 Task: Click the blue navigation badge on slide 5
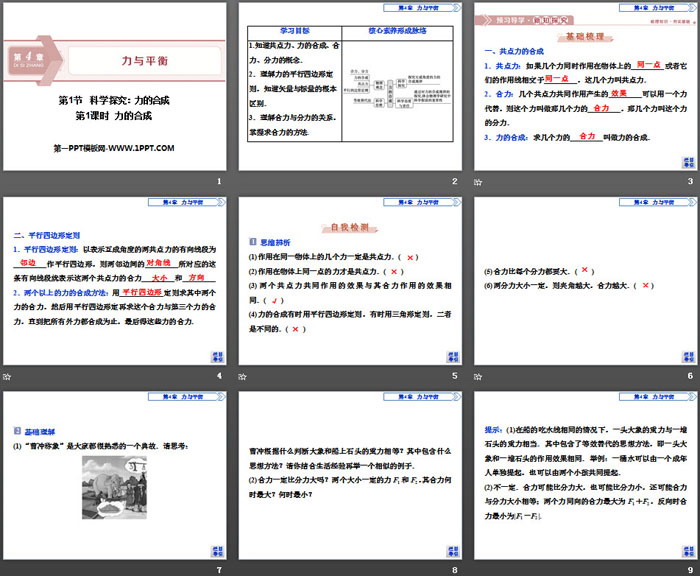coord(452,356)
